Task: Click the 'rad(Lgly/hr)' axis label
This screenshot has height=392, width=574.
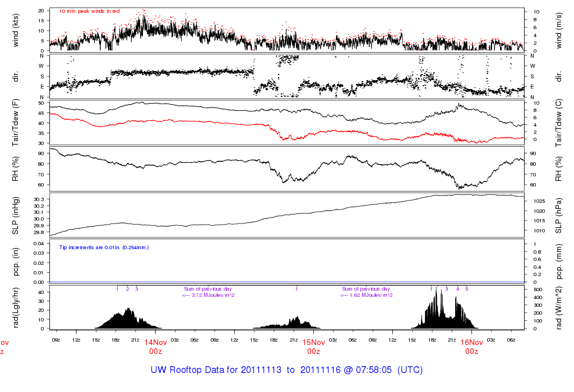Action: pos(15,307)
